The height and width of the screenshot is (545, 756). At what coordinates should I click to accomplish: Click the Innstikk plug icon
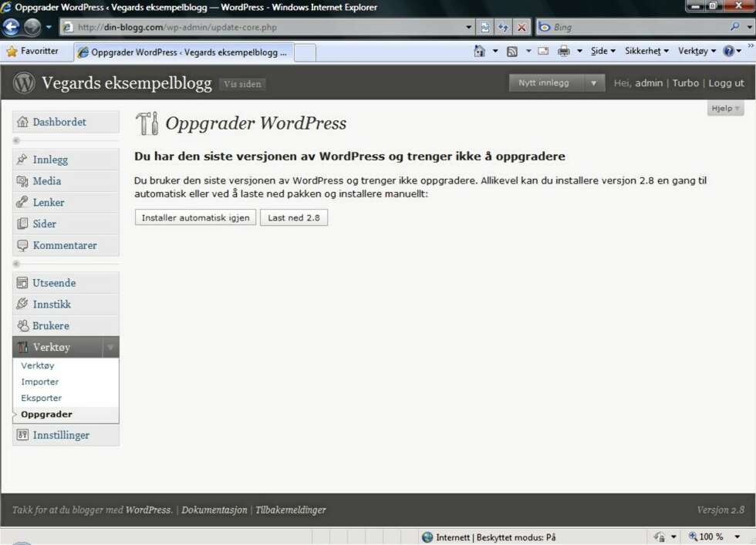[x=22, y=304]
